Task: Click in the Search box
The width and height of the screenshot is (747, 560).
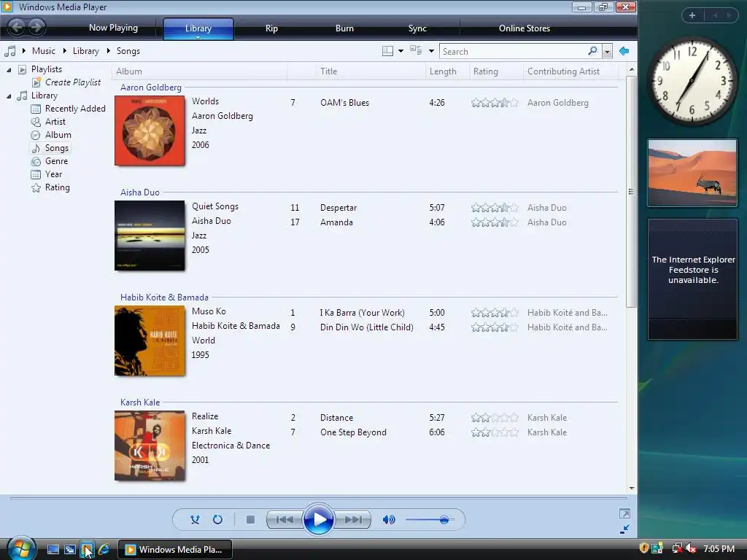Action: click(x=514, y=52)
